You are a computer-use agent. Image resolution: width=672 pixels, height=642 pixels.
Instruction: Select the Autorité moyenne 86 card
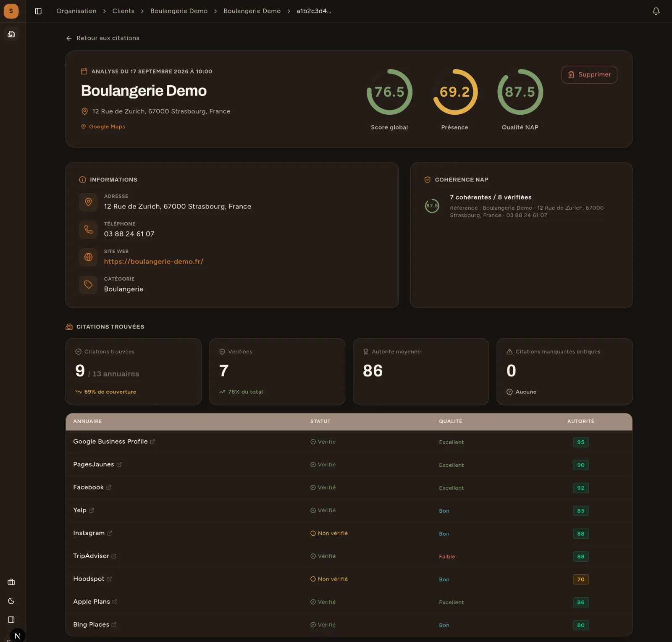click(x=421, y=372)
